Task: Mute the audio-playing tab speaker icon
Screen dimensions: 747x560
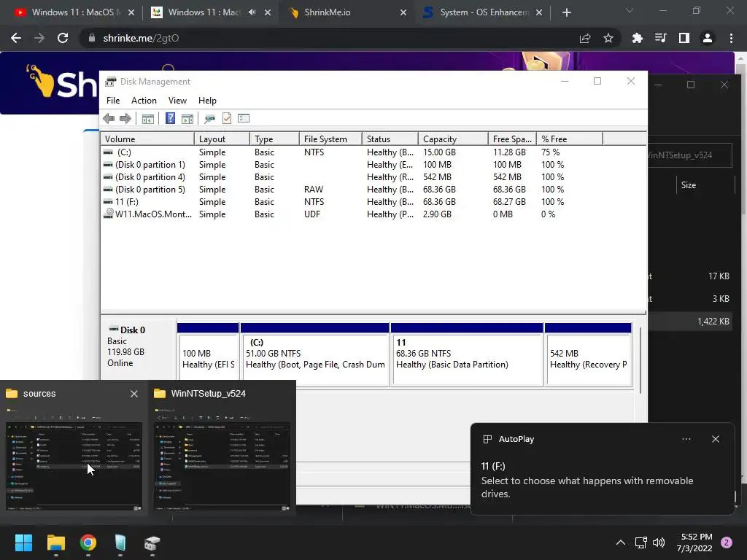Action: click(252, 12)
